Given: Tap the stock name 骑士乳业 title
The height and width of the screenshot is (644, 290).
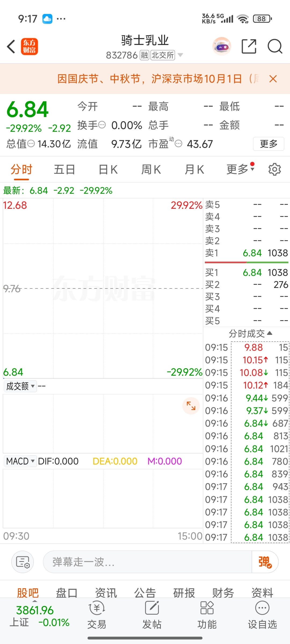Looking at the screenshot, I should [145, 41].
